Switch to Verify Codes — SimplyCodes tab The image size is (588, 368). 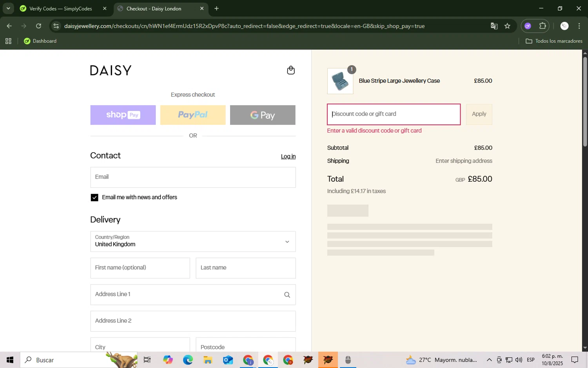click(x=61, y=8)
